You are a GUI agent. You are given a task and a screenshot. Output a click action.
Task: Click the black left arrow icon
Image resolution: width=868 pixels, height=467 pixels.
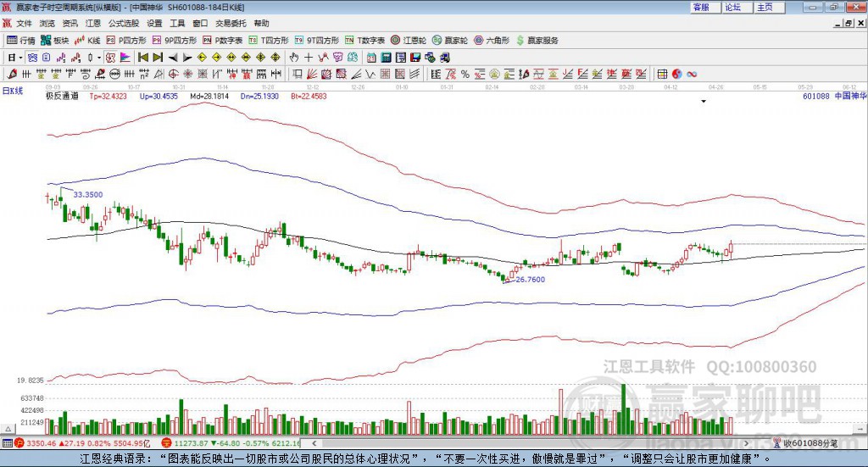coord(173,58)
